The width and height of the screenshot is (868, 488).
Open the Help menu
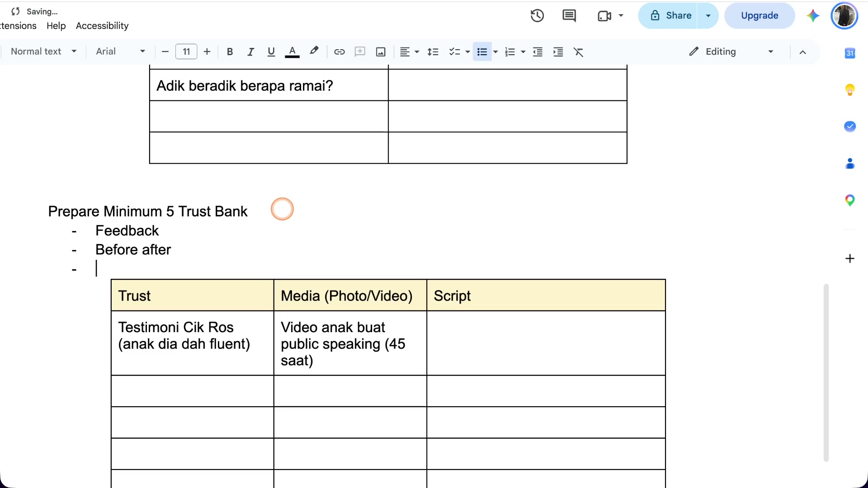(56, 26)
